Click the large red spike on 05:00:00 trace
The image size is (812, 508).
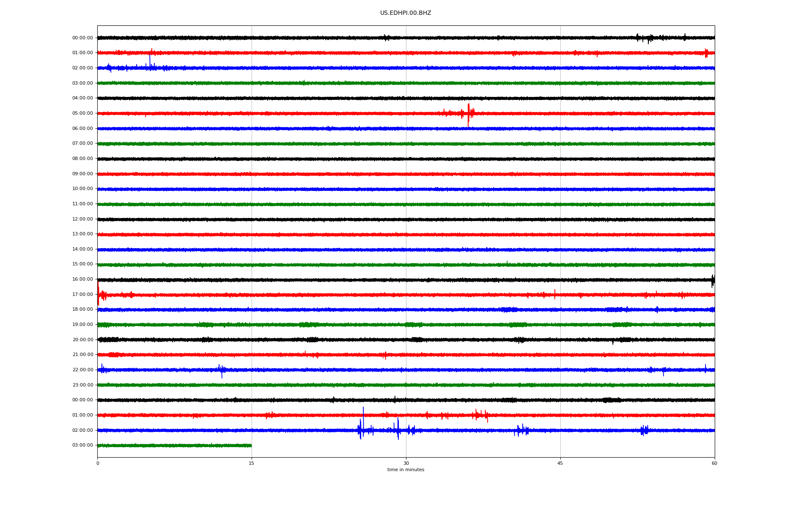(468, 113)
